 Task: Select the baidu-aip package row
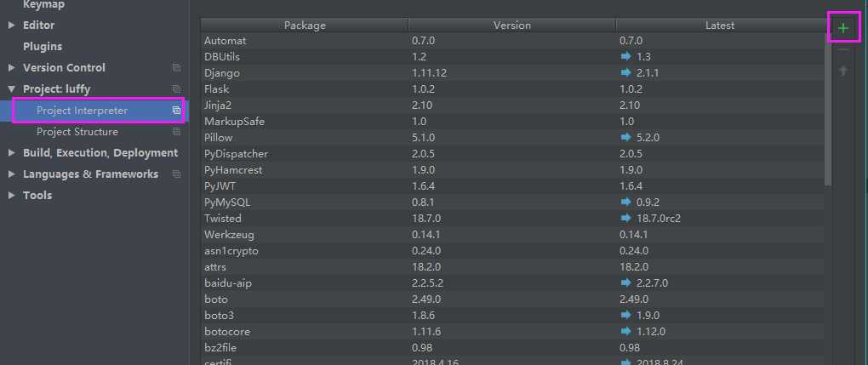click(512, 283)
